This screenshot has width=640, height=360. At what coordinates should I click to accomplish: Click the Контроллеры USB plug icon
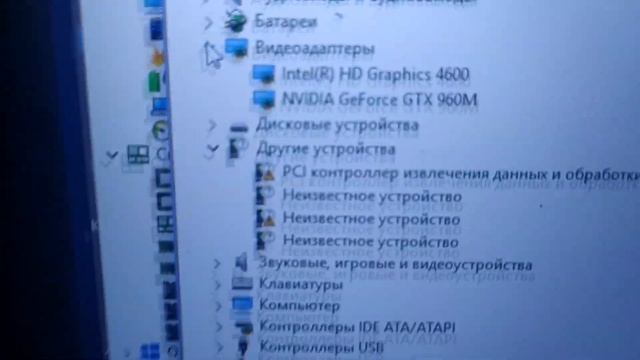tap(244, 347)
